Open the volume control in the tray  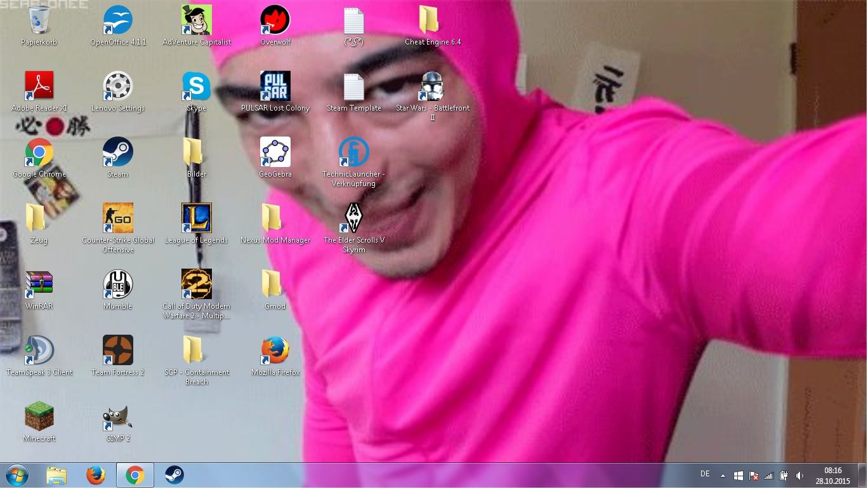click(799, 474)
